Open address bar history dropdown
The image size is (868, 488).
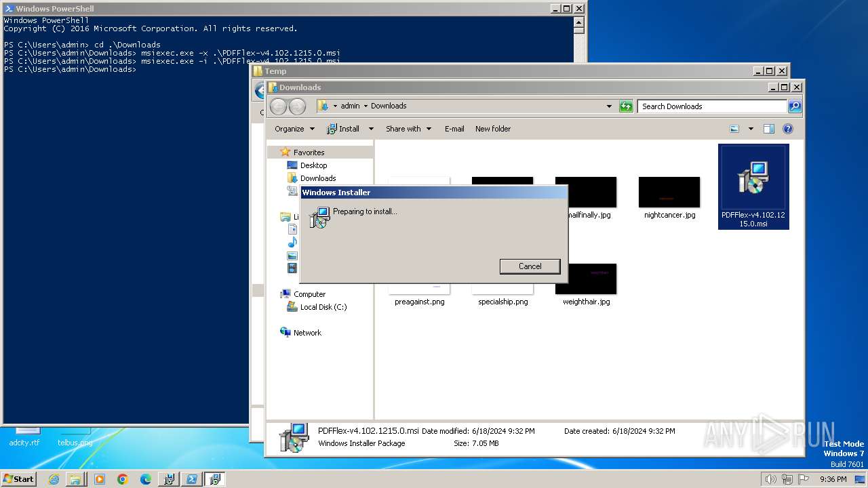[x=609, y=106]
